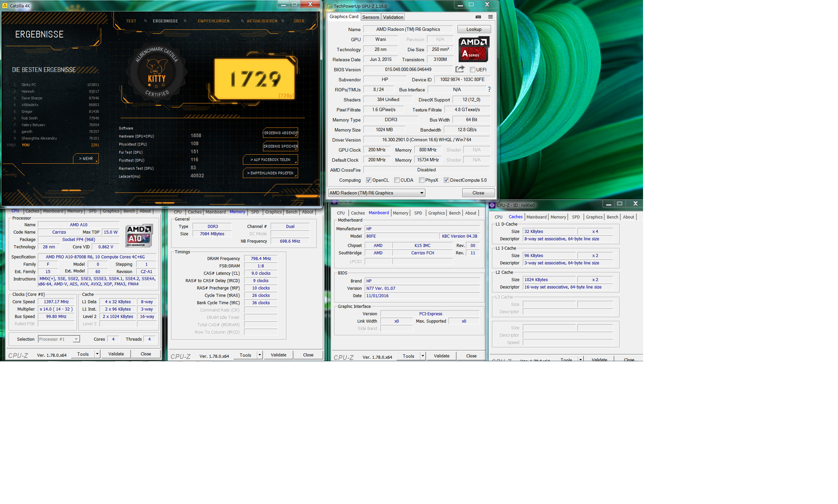Click EMPFEHLUNGEN PRUEFEN button
This screenshot has width=838, height=504.
click(270, 173)
